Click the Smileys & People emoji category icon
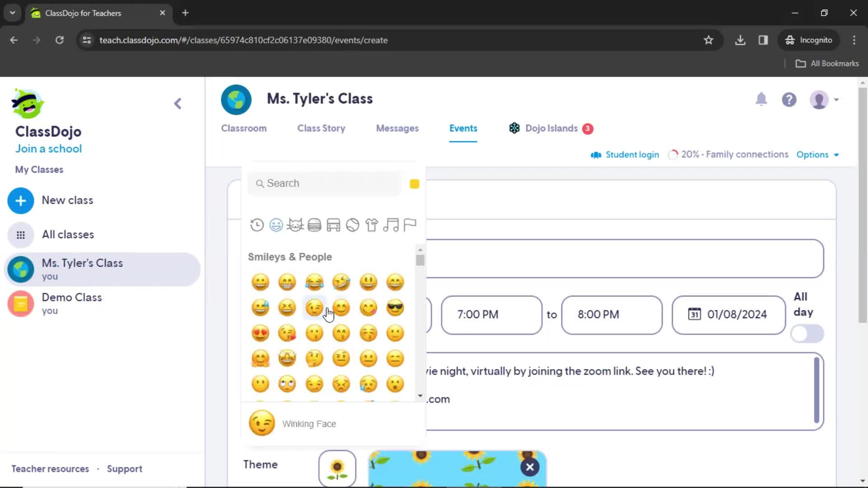Viewport: 868px width, 488px height. click(276, 225)
